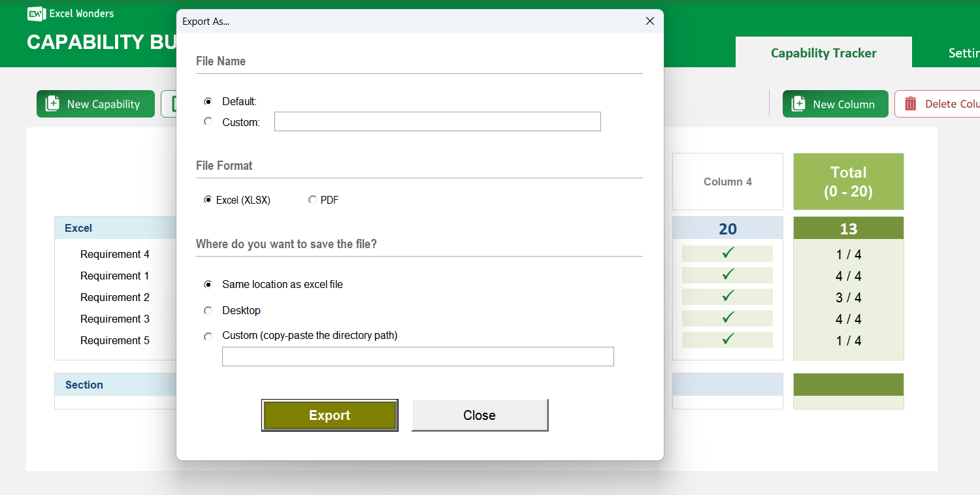
Task: Click the New Column document icon
Action: click(798, 103)
